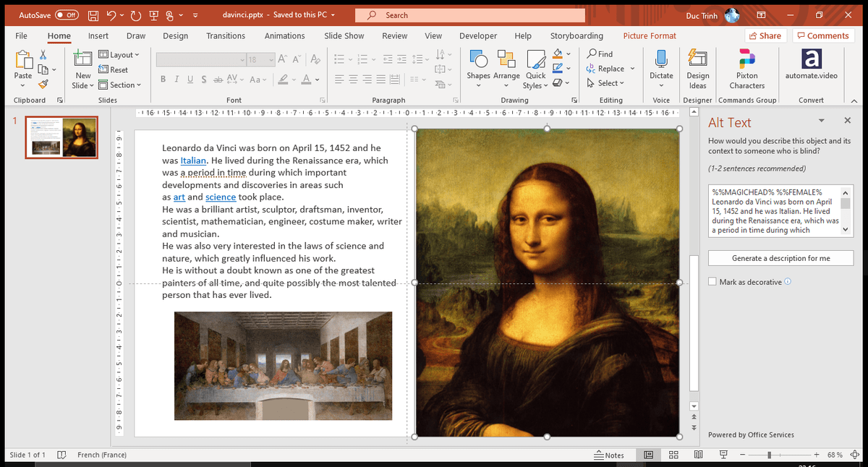Open the Transitions tab
The image size is (868, 467).
click(x=226, y=35)
